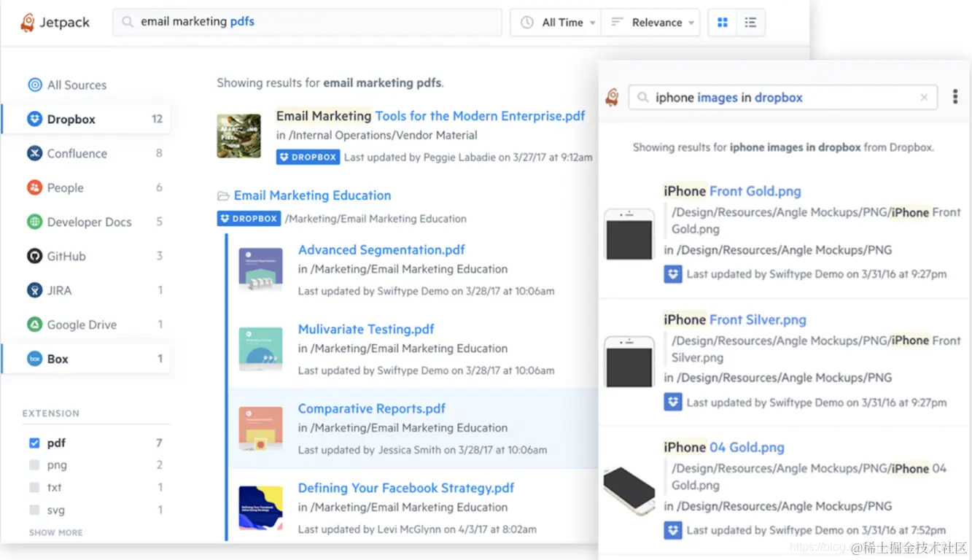The image size is (972, 560).
Task: Open iPhone Front Gold.png in popup
Action: pyautogui.click(x=732, y=191)
